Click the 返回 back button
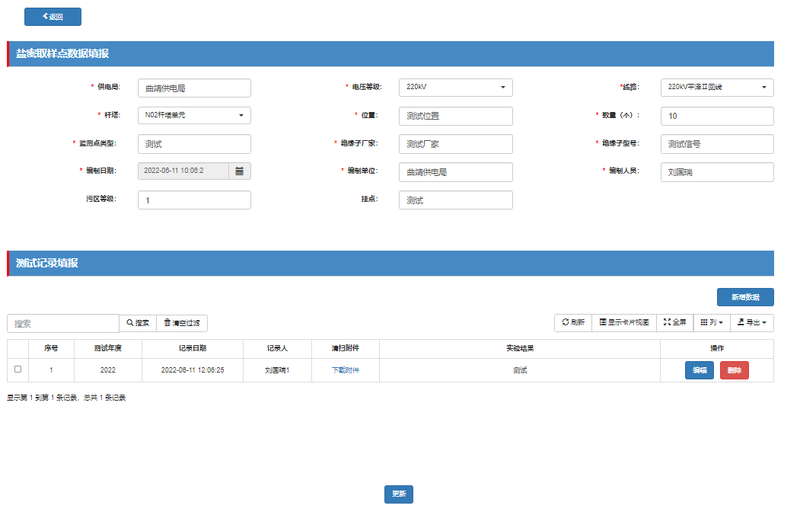Image resolution: width=800 pixels, height=515 pixels. (53, 16)
